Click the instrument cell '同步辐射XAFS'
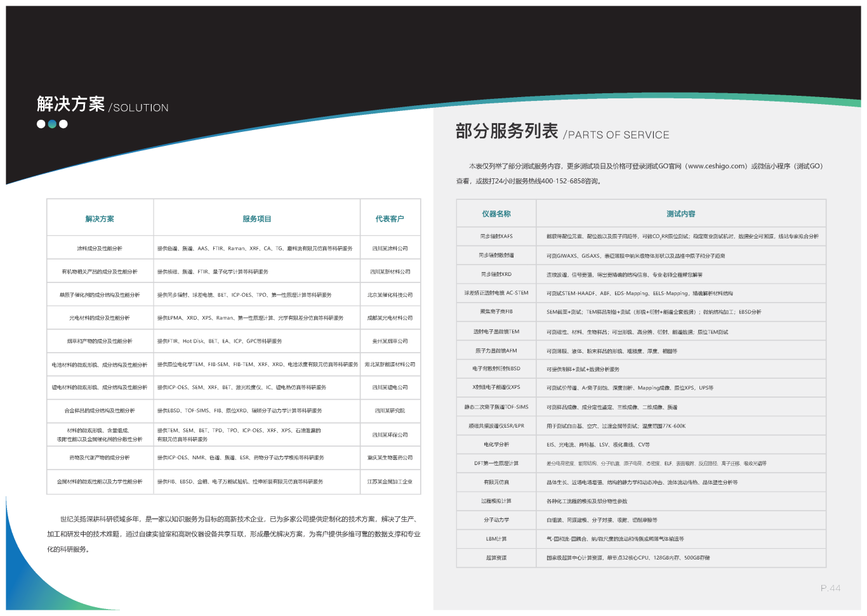The image size is (867, 616). tap(496, 236)
